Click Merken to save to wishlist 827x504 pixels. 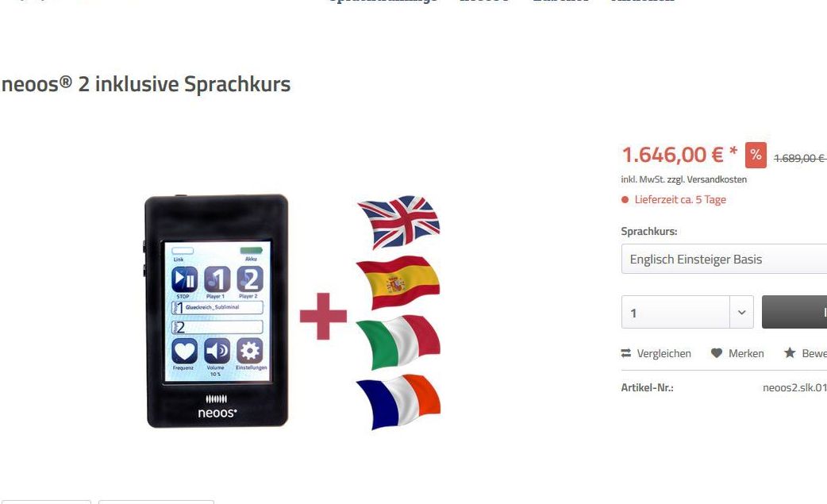pyautogui.click(x=737, y=353)
